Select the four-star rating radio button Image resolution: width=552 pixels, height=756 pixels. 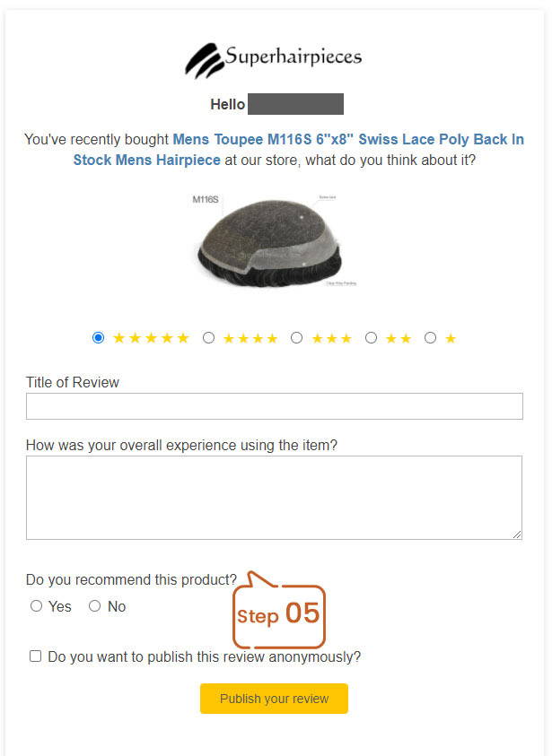point(208,337)
